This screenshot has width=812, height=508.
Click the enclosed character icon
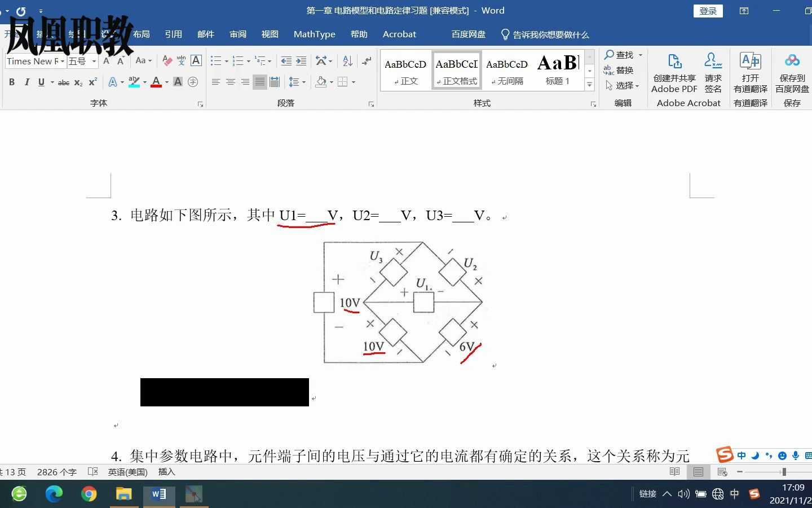pyautogui.click(x=193, y=82)
